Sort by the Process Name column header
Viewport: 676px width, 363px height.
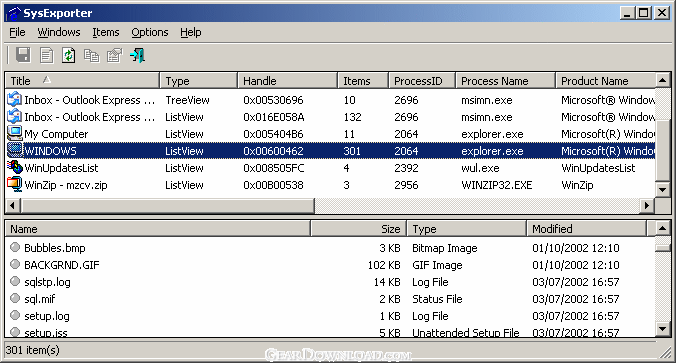pyautogui.click(x=505, y=81)
